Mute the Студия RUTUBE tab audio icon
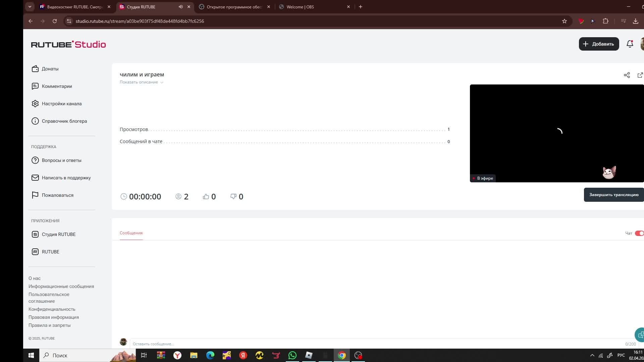This screenshot has width=644, height=362. [180, 7]
